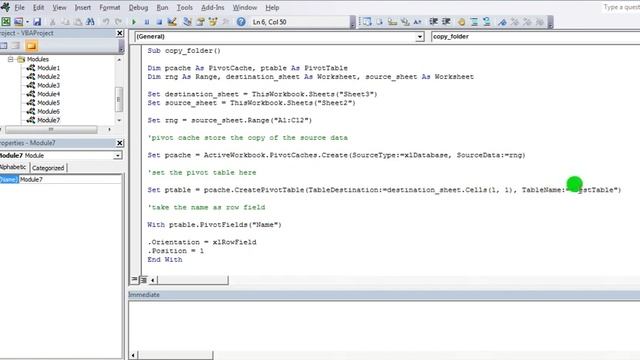This screenshot has width=640, height=360.
Task: Open the Object Browser icon
Action: [x=213, y=22]
